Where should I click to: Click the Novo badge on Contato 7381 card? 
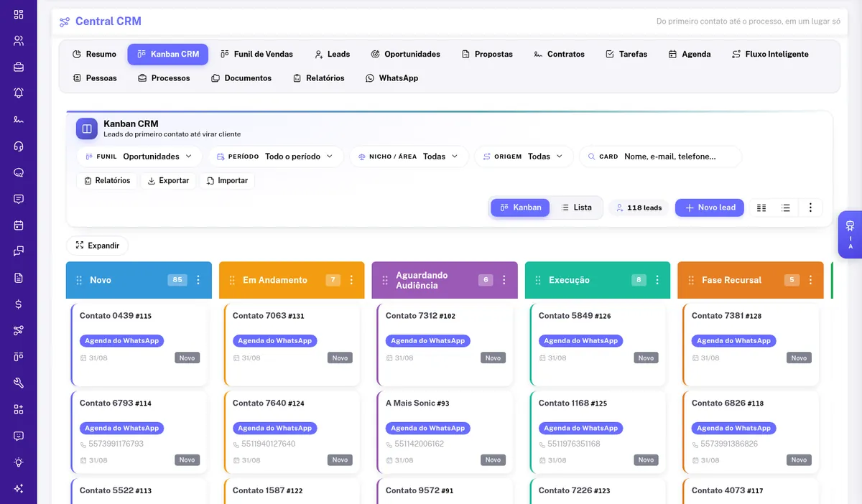click(x=799, y=358)
